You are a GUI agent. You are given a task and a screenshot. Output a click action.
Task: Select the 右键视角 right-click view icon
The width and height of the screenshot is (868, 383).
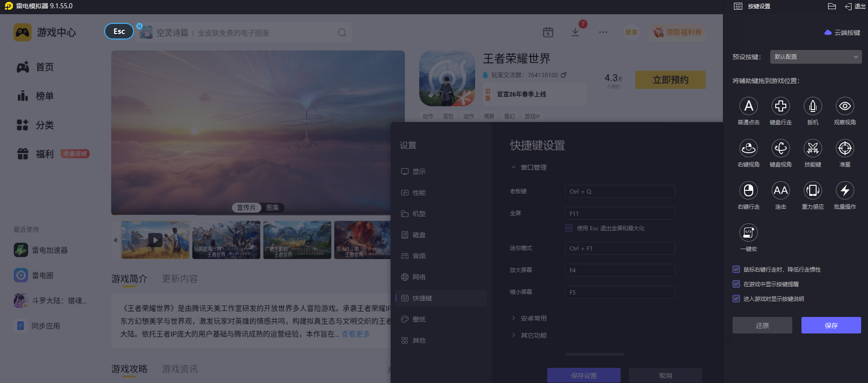pyautogui.click(x=749, y=149)
